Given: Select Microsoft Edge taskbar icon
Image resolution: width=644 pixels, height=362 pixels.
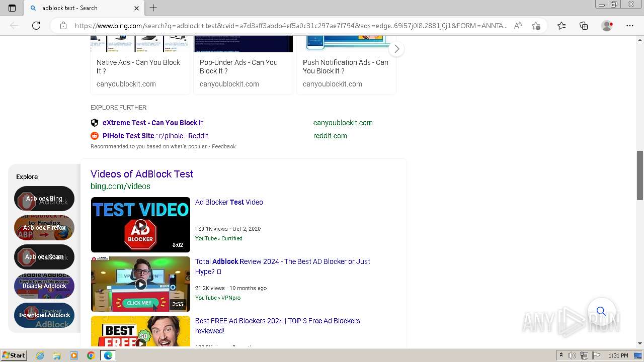Looking at the screenshot, I should click(108, 355).
